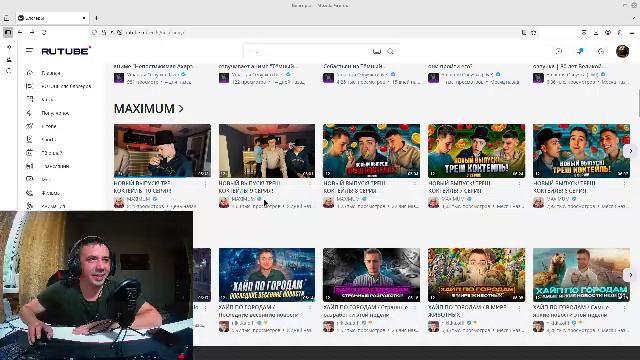Screen dimensions: 640x360
Task: Select the second sidebar item below home
Action: point(59,86)
